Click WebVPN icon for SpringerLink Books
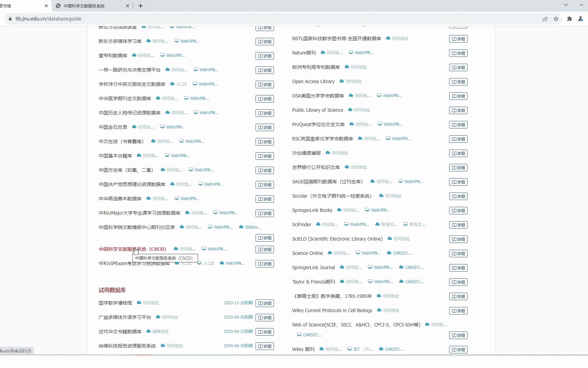This screenshot has height=368, width=588. tap(378, 210)
